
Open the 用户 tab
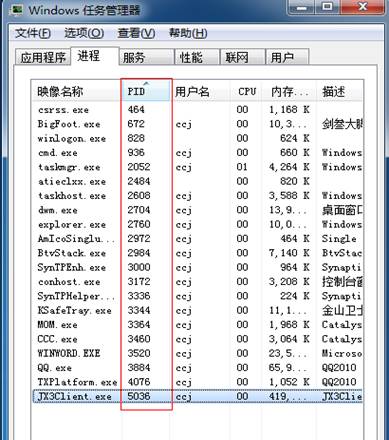pos(287,57)
